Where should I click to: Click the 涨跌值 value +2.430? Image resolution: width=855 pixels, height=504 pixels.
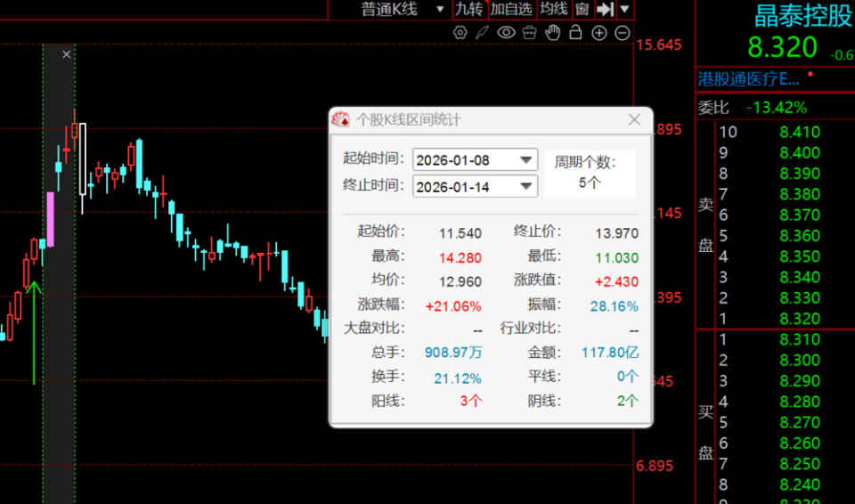click(616, 281)
